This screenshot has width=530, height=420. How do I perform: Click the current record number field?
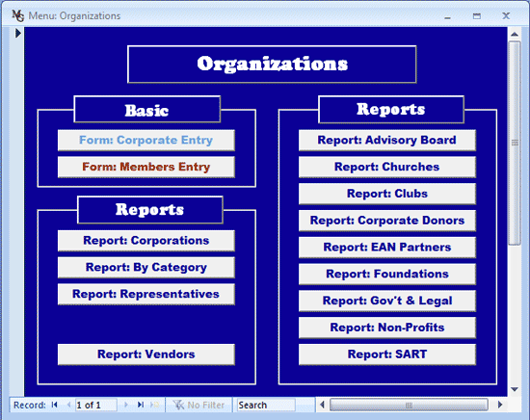coord(96,405)
